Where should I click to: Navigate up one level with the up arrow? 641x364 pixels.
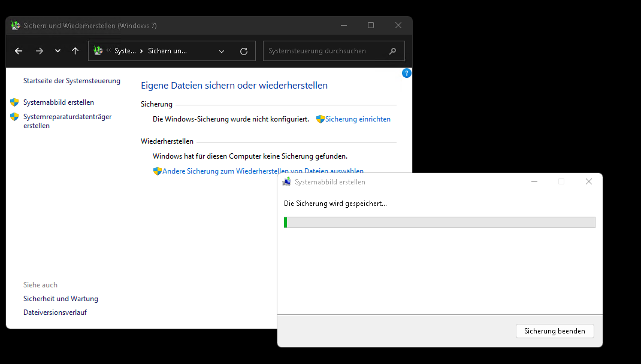[x=75, y=51]
